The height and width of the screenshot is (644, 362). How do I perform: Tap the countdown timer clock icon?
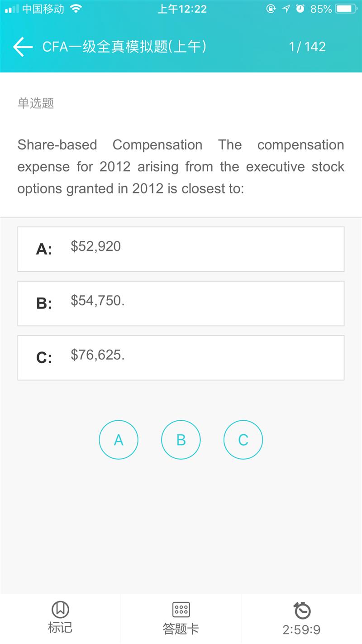(x=302, y=610)
